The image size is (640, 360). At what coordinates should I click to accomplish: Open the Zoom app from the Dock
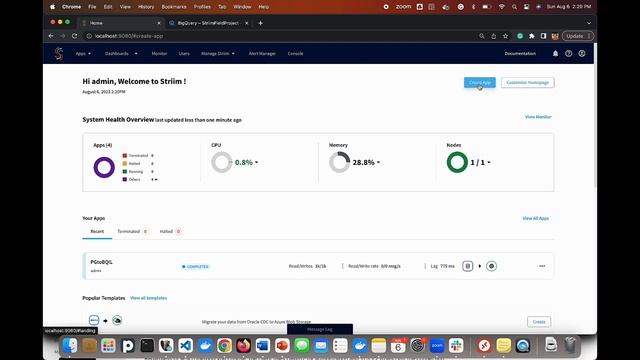click(437, 346)
